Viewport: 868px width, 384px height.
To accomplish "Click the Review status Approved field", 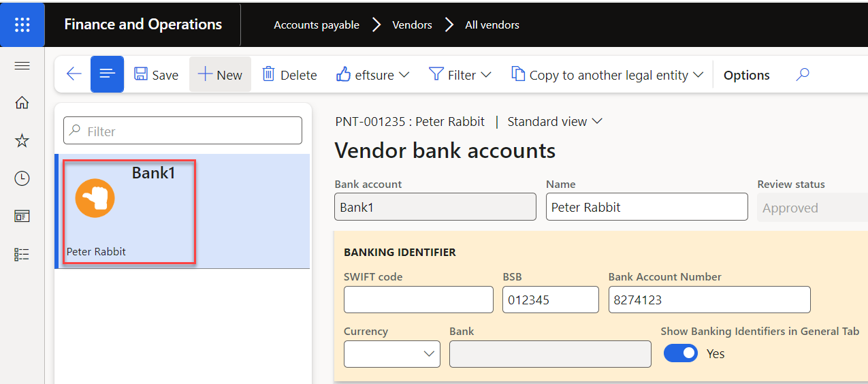I will click(812, 208).
